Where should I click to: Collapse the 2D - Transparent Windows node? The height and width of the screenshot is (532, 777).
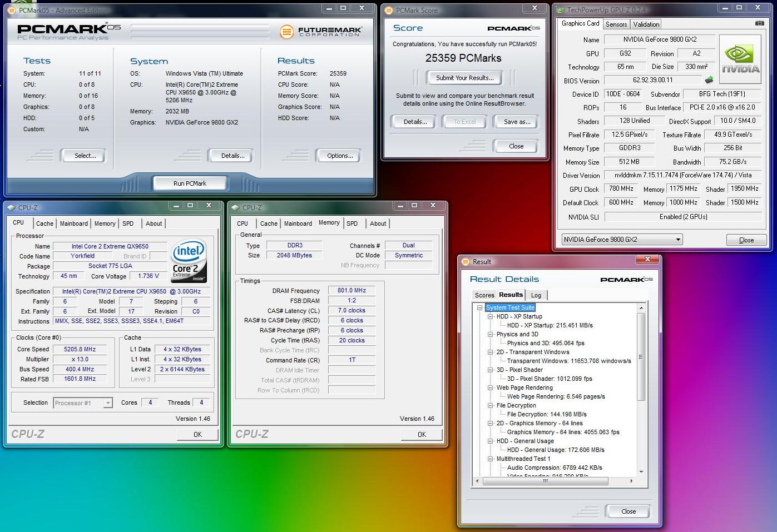coord(490,352)
